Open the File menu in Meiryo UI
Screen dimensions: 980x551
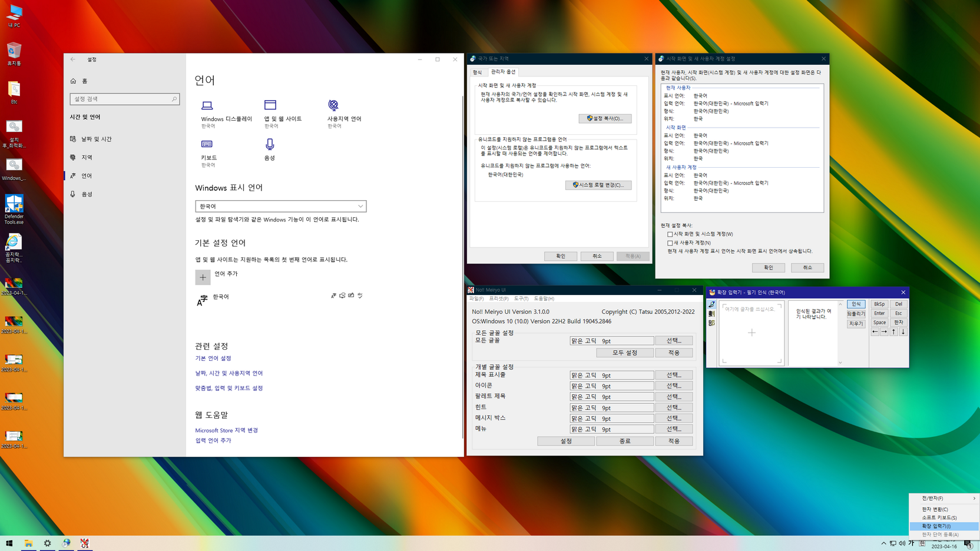pos(476,298)
